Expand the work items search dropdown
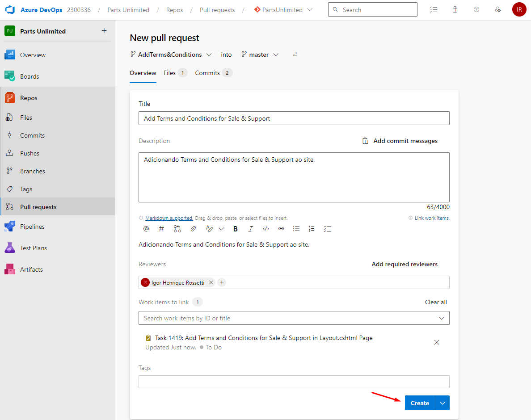Viewport: 531px width, 420px height. 441,318
